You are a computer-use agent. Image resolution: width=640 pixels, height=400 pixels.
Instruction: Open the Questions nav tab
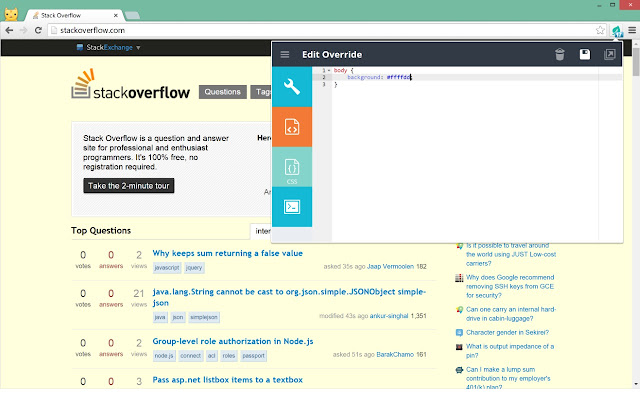pyautogui.click(x=222, y=92)
